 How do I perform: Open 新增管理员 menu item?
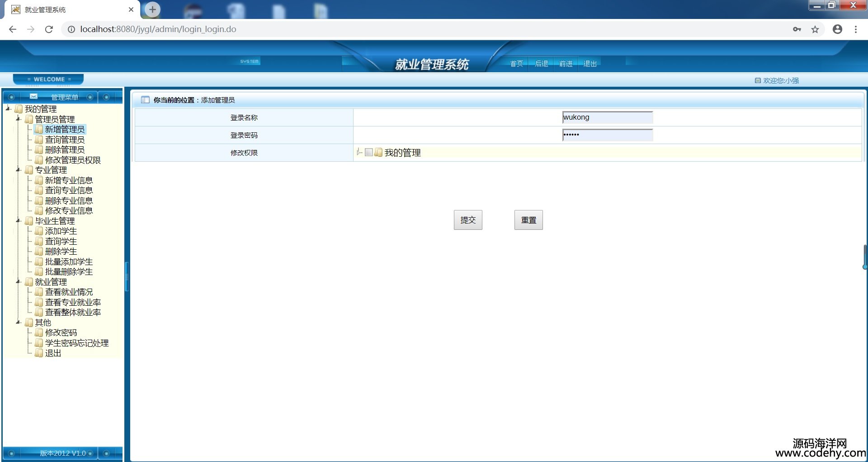point(65,130)
